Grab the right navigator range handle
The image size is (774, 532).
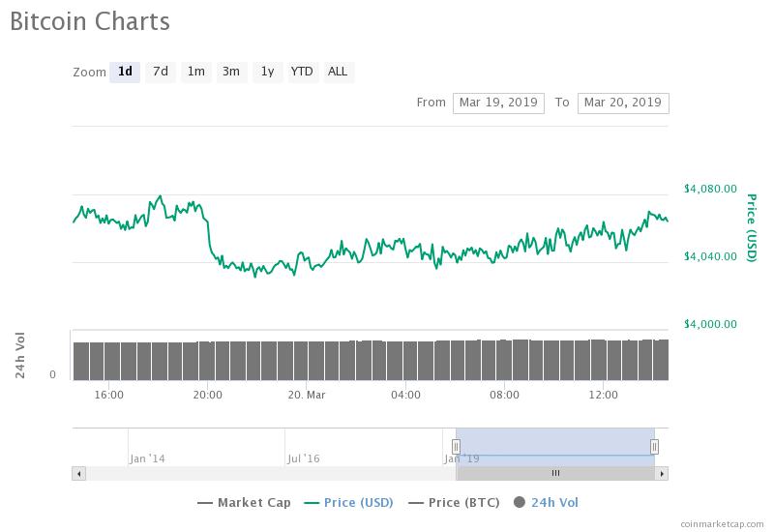pyautogui.click(x=654, y=447)
